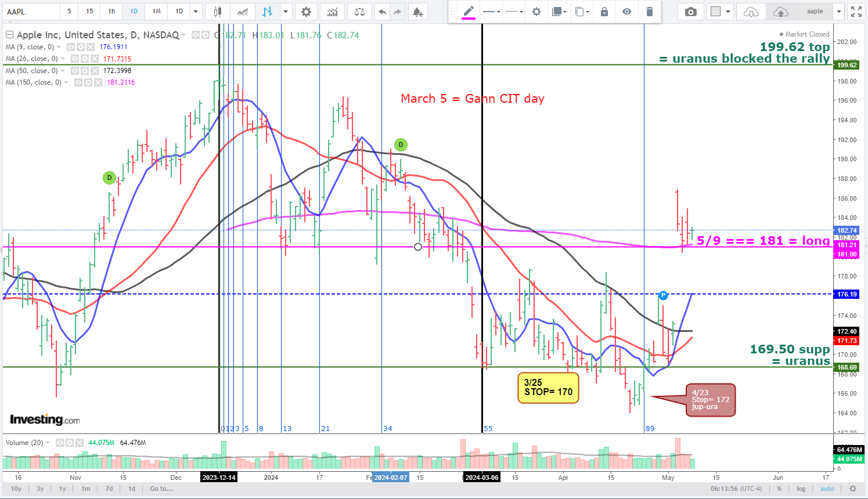Open Apple Inc series settings gear
The image size is (868, 499).
[x=205, y=35]
